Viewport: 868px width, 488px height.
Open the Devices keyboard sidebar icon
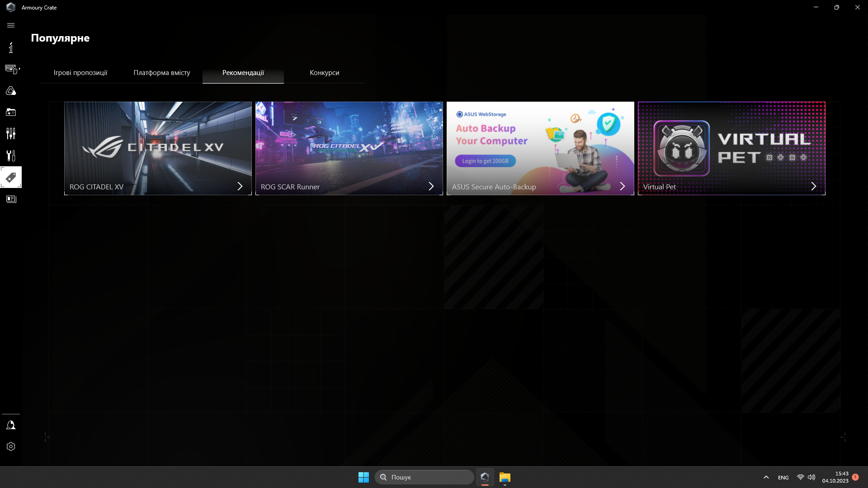pos(12,69)
